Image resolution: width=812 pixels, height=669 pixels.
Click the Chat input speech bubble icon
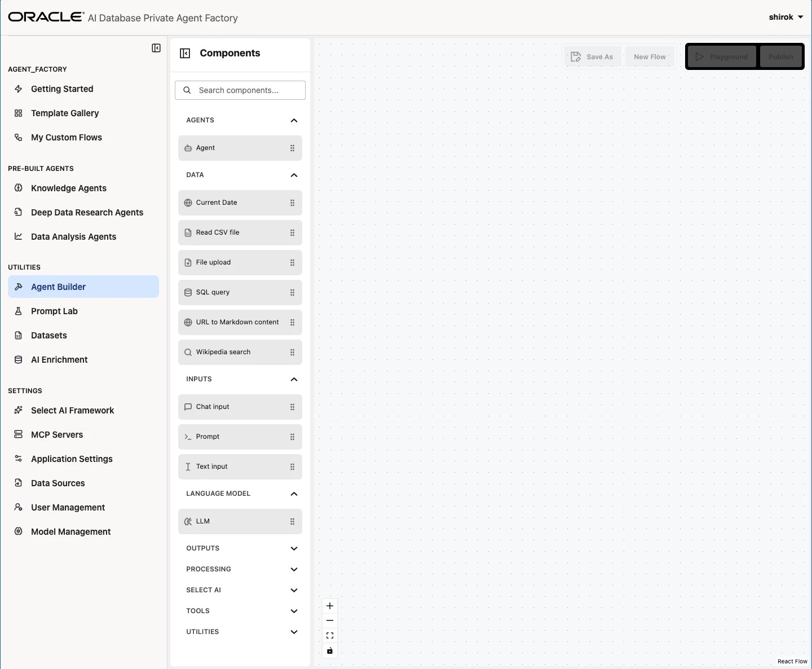(188, 407)
